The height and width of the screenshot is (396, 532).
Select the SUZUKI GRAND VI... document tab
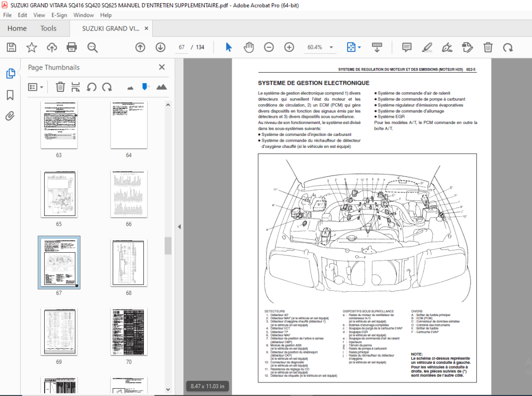pos(111,29)
